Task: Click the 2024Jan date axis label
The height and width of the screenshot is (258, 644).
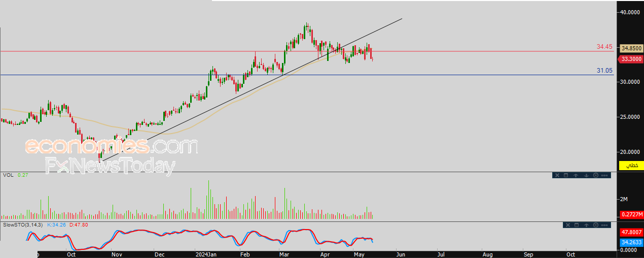Action: coord(206,254)
